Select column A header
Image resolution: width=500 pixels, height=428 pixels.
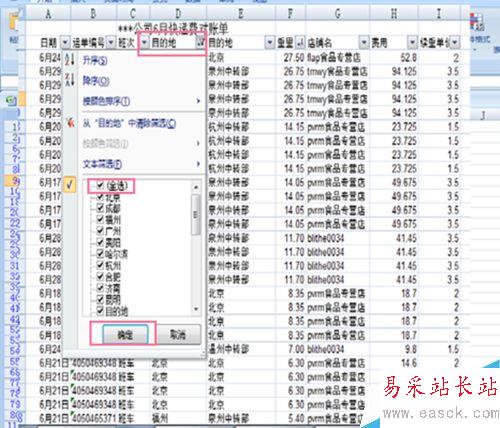pos(48,14)
